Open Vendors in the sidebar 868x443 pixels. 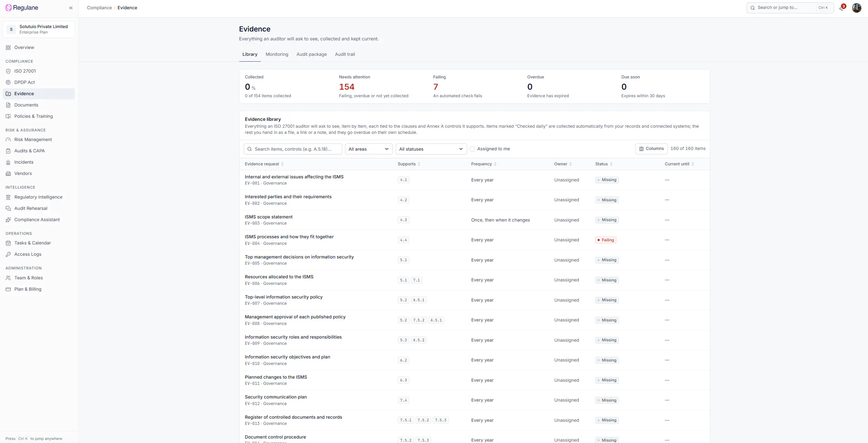[x=39, y=174]
